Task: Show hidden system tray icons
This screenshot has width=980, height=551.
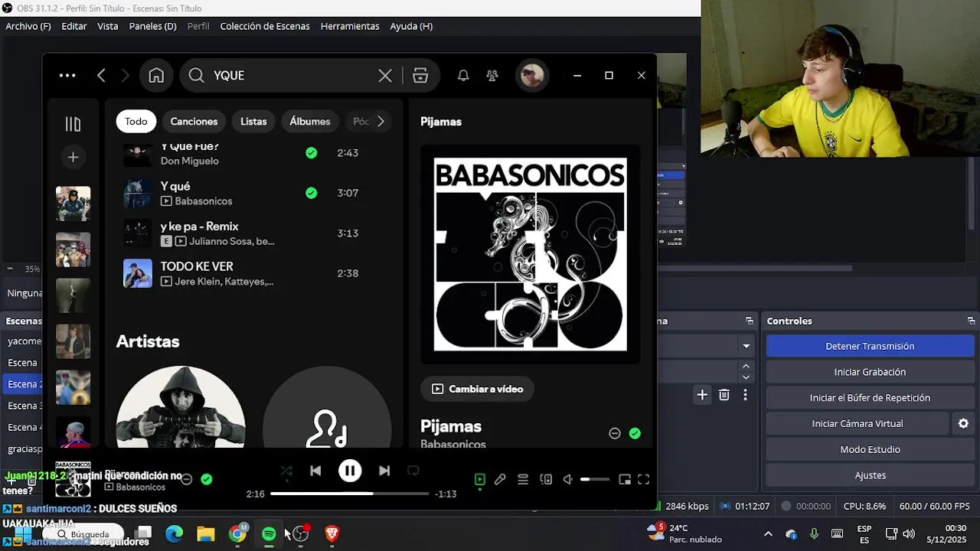Action: coord(768,533)
